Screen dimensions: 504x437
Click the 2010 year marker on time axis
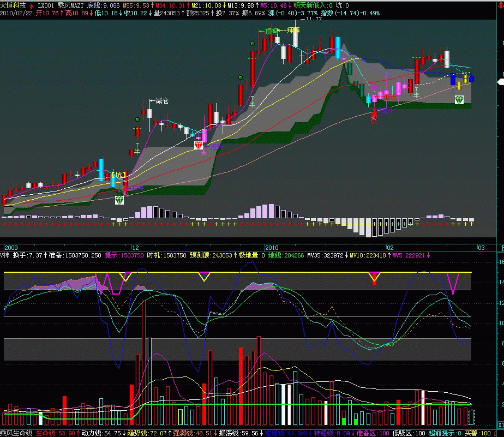point(272,247)
